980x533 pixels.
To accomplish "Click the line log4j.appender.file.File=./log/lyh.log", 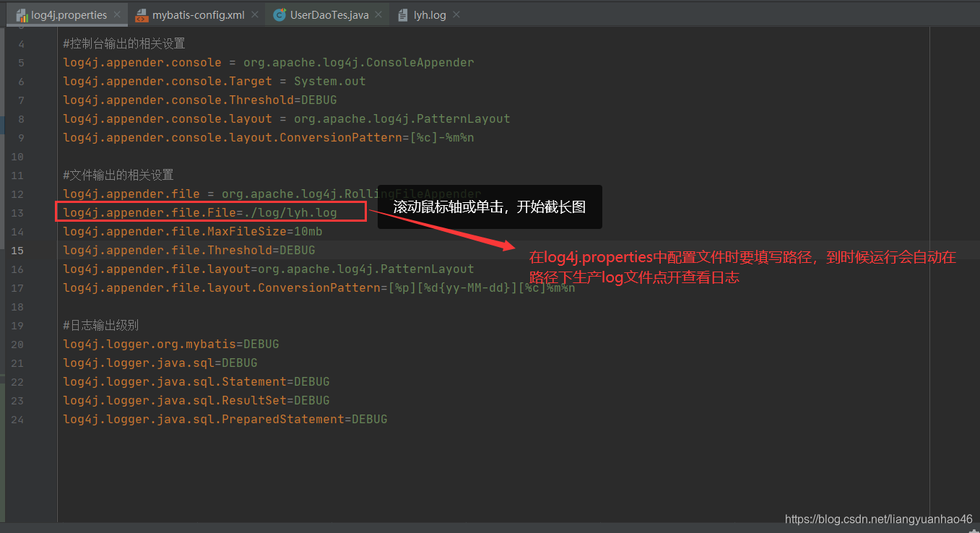I will (x=200, y=213).
